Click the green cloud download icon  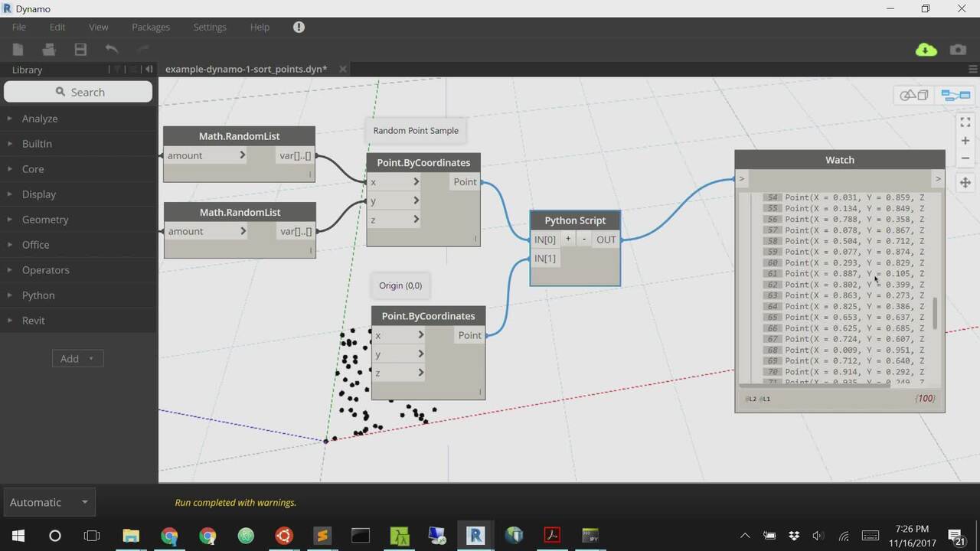[x=926, y=50]
